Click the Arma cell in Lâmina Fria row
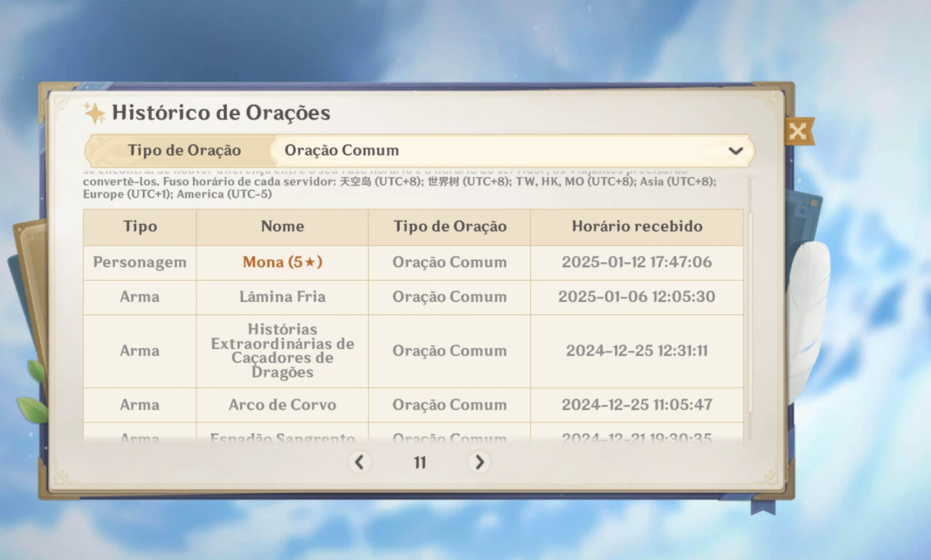The height and width of the screenshot is (560, 931). 140,297
